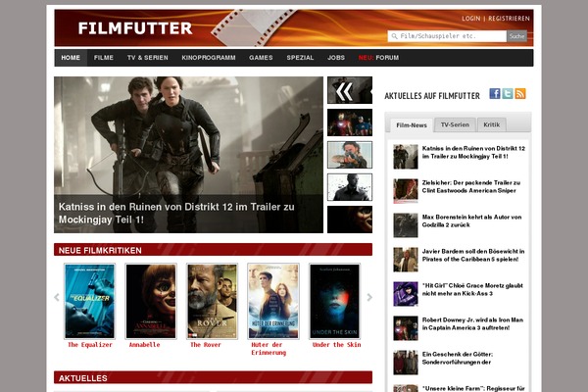Show next film reviews with right arrow
Screen dimensions: 588x392
pyautogui.click(x=369, y=298)
